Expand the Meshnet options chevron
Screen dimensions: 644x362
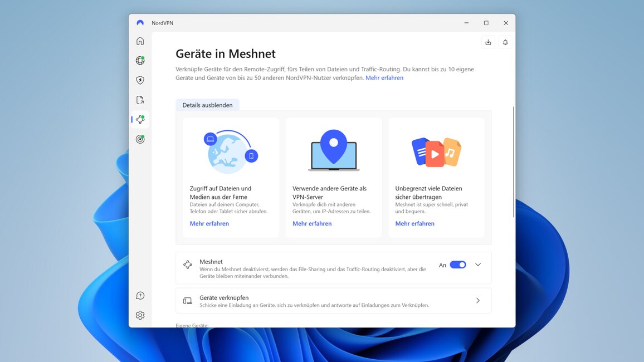[x=478, y=265]
